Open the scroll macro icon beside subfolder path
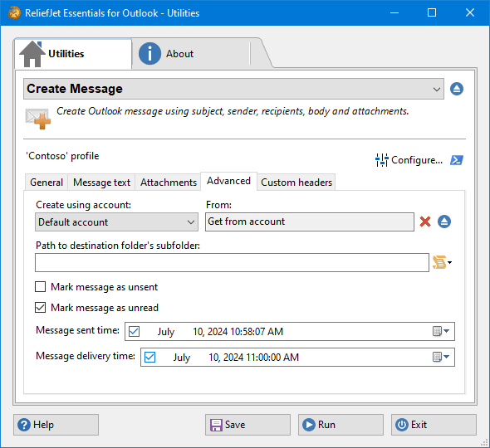Screen dimensions: 490x448 442,262
